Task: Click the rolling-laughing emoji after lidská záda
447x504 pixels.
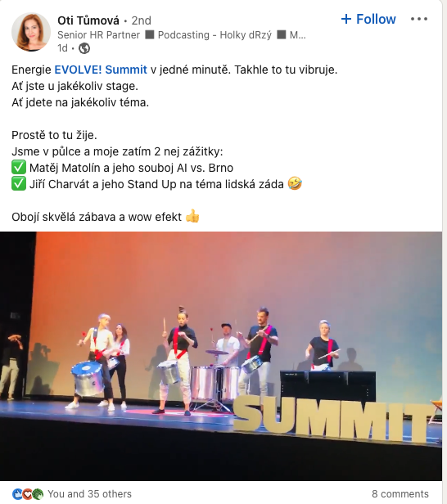Action: [295, 184]
